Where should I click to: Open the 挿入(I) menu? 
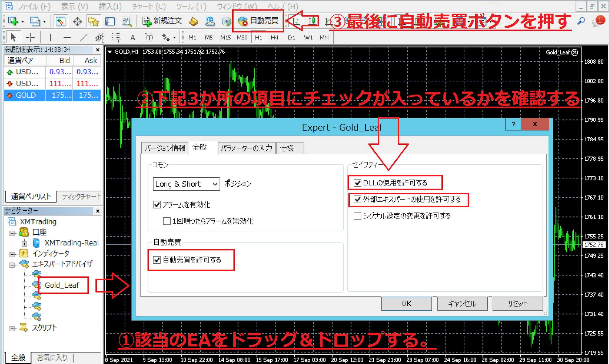110,6
